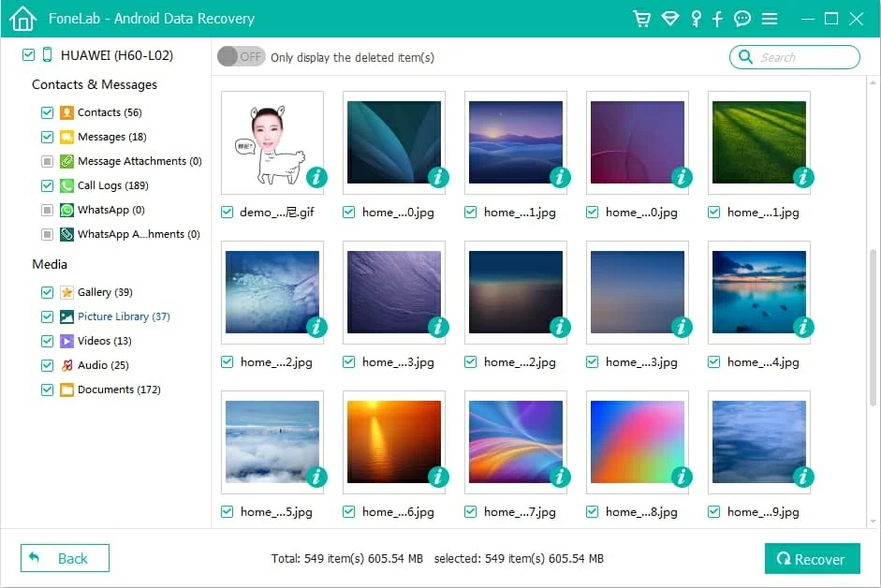Open Call Logs category
Image resolution: width=881 pixels, height=588 pixels.
pyautogui.click(x=112, y=185)
